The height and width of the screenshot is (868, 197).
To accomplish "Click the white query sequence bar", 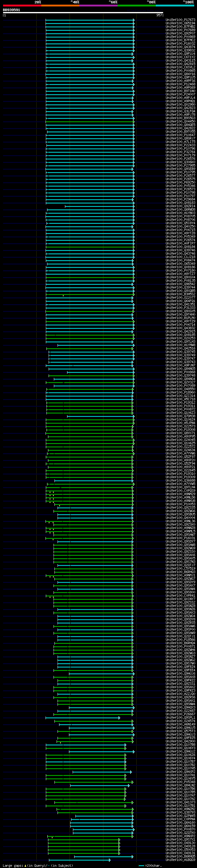I will 83,12.
